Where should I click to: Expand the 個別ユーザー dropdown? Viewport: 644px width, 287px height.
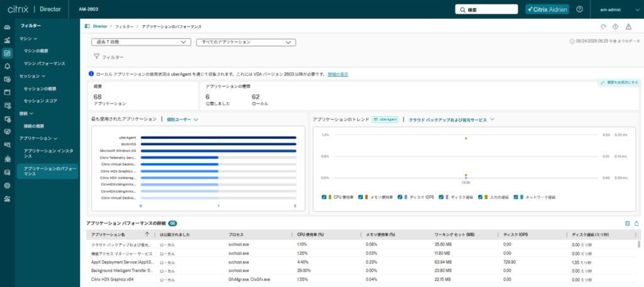click(x=182, y=119)
